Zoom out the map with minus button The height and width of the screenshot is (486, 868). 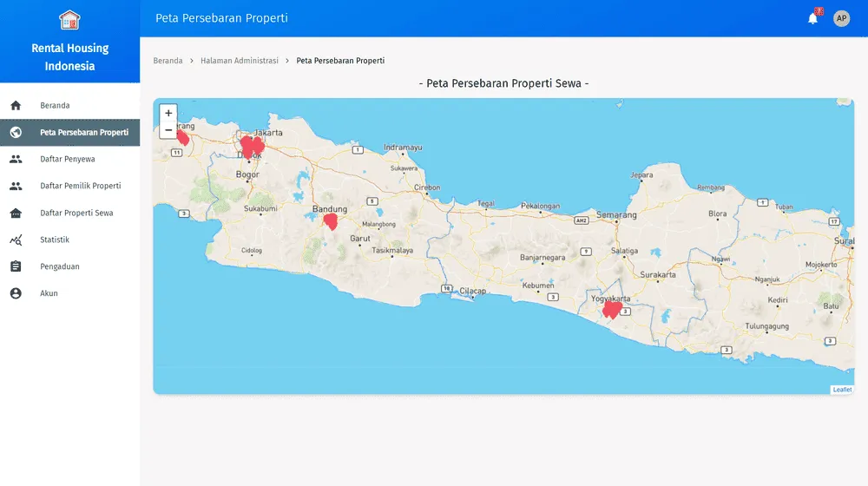168,130
